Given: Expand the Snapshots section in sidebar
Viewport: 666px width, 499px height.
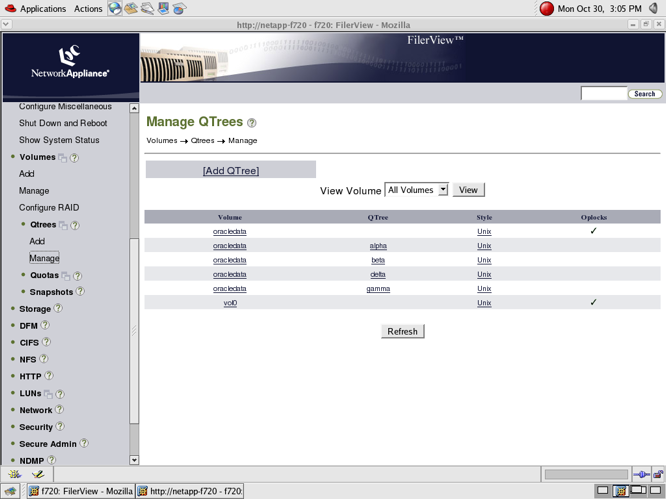Looking at the screenshot, I should pyautogui.click(x=51, y=292).
